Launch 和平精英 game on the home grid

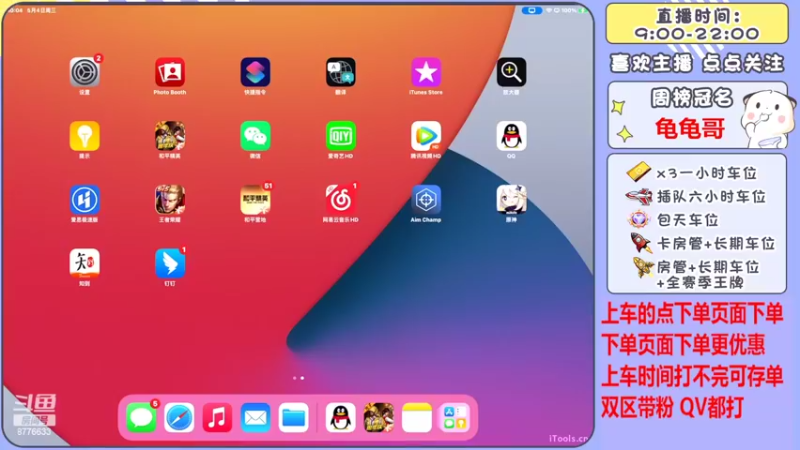170,136
